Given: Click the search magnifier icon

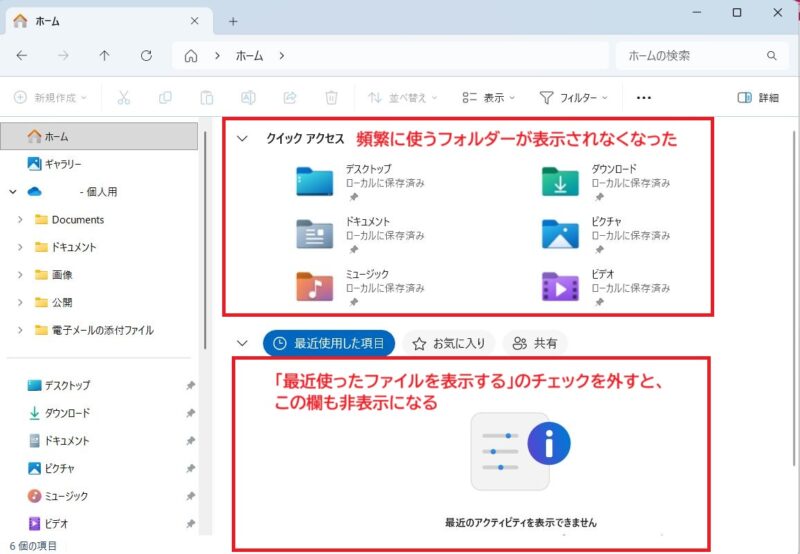Looking at the screenshot, I should [771, 56].
